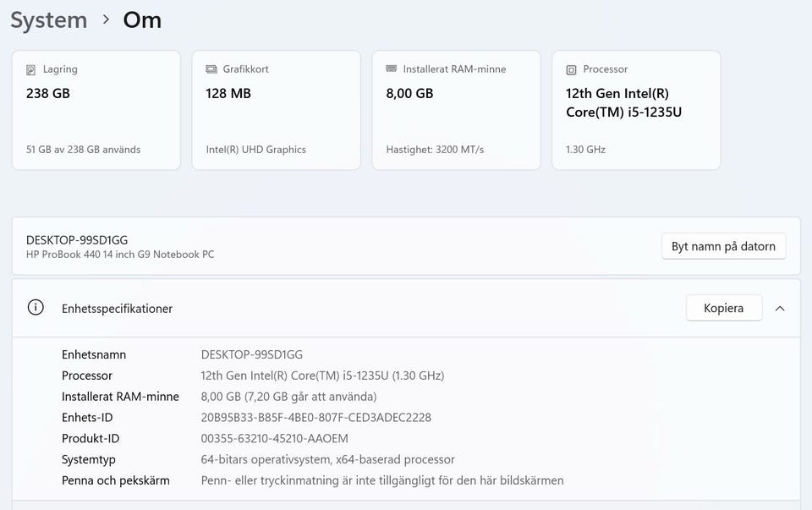
Task: Collapse Enhetsspecifikationer using the chevron arrow
Action: click(x=780, y=308)
